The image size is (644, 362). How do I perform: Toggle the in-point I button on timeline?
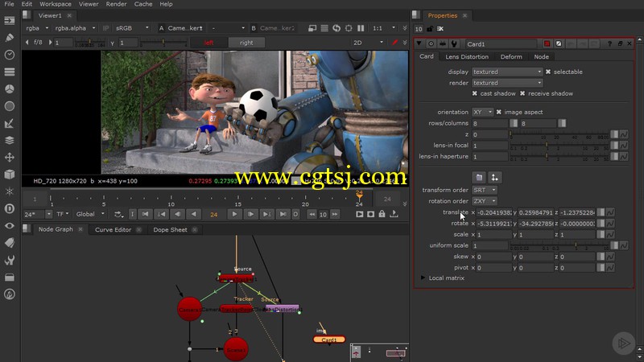click(132, 214)
